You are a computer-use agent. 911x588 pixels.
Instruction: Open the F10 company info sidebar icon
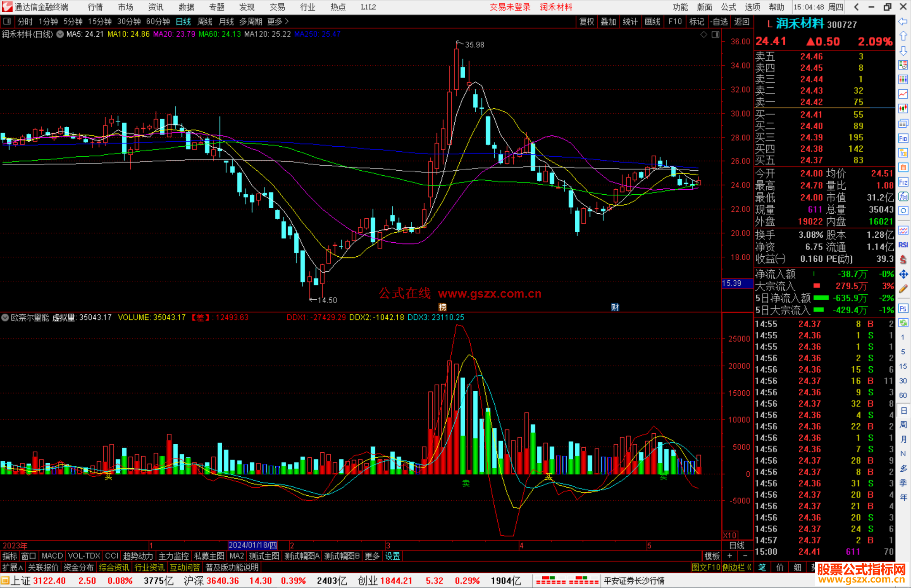click(x=903, y=138)
